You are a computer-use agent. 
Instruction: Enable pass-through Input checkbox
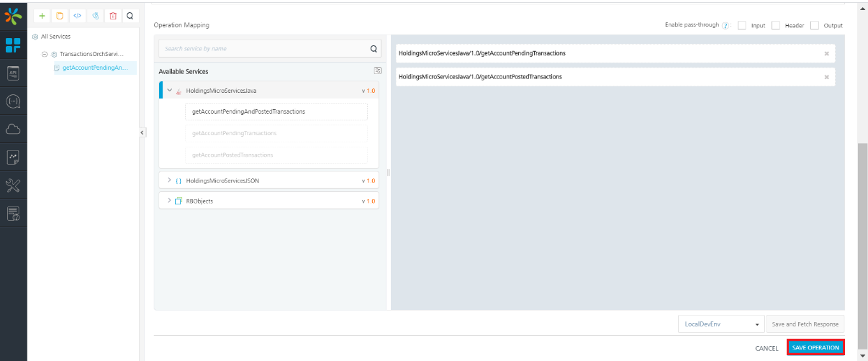click(742, 25)
